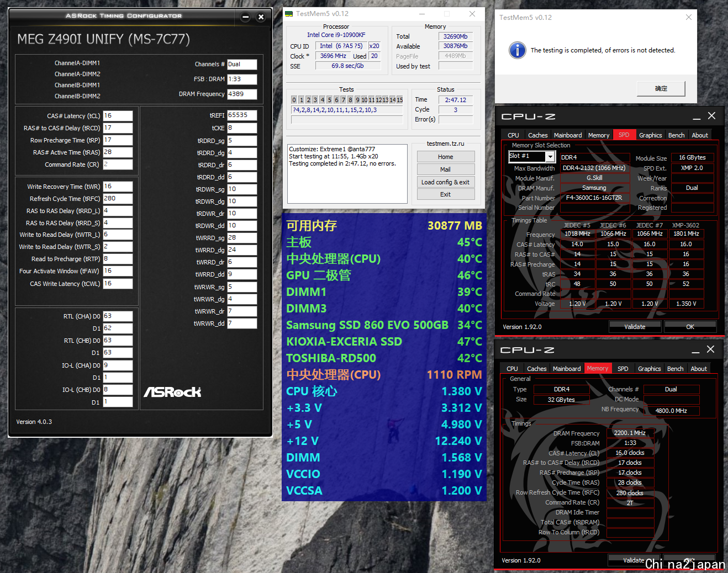Image resolution: width=728 pixels, height=573 pixels.
Task: Click the Refresh Cycle Time (tRFC) field
Action: click(118, 199)
